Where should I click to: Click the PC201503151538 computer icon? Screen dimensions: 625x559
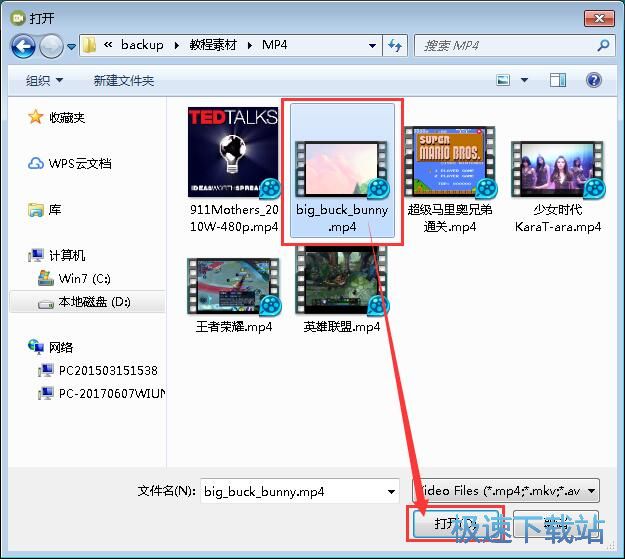(45, 370)
